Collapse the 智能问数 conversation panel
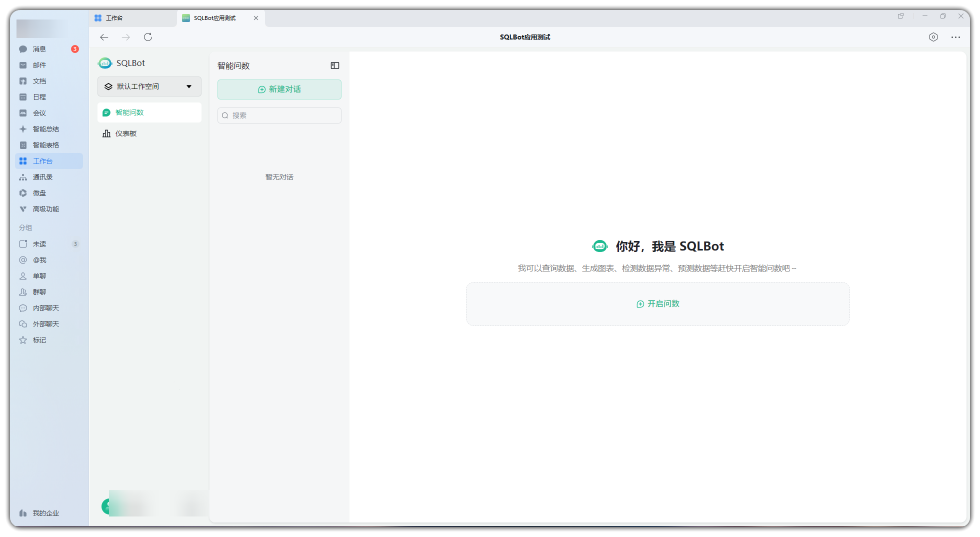The height and width of the screenshot is (537, 980). click(335, 65)
